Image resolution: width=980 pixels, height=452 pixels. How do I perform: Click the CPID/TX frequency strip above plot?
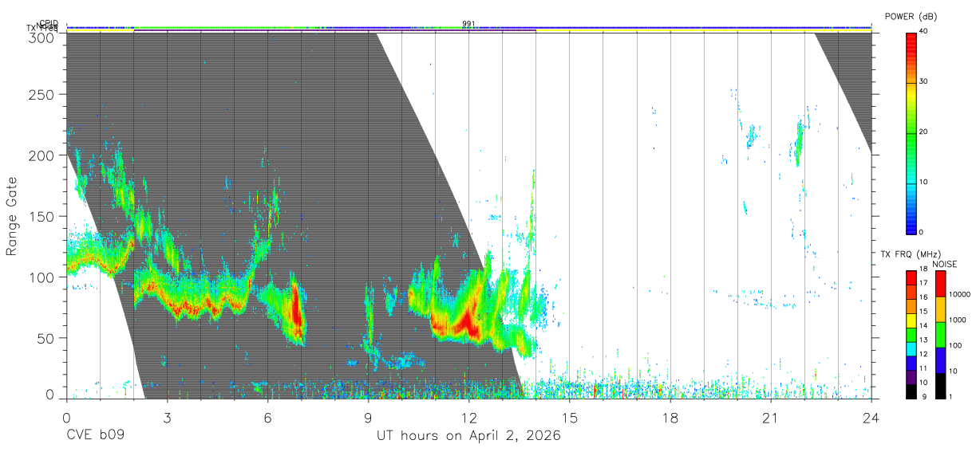point(469,29)
